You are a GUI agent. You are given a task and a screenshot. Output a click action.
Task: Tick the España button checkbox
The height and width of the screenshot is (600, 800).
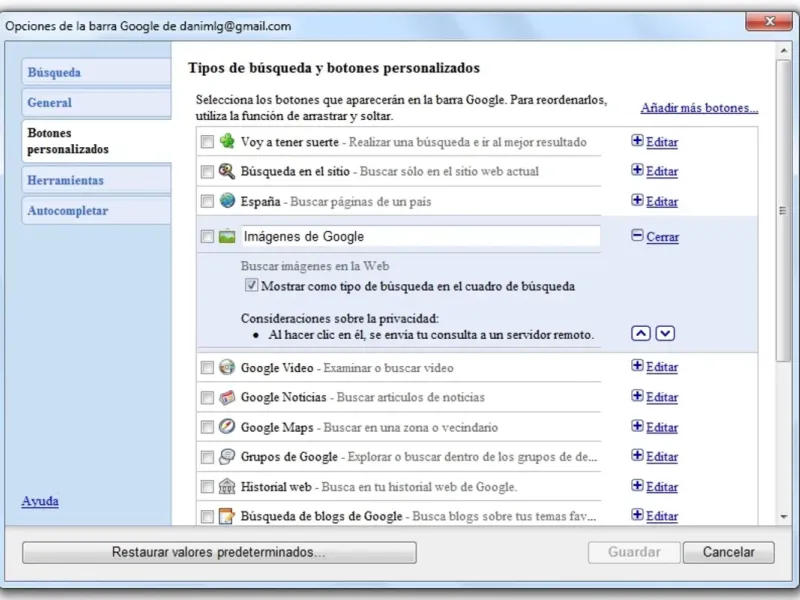click(207, 201)
